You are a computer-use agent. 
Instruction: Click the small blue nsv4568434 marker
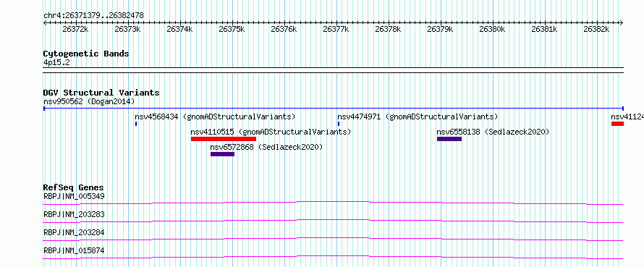(x=136, y=124)
